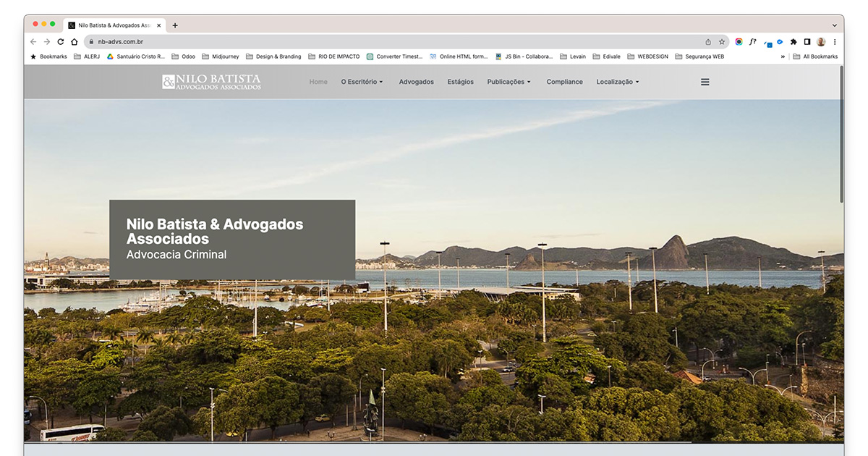Screen dimensions: 868x456
Task: Bookmark this page with the star
Action: 722,42
